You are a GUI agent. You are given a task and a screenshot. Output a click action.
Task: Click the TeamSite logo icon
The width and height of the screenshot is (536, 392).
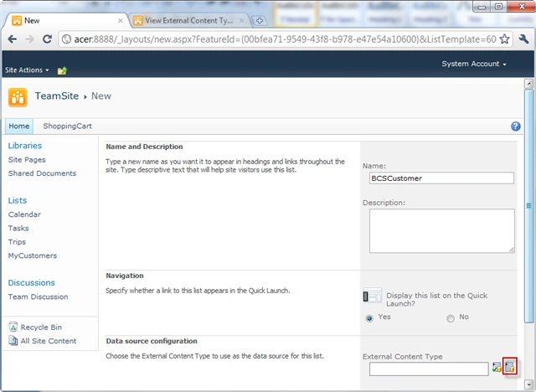(18, 97)
